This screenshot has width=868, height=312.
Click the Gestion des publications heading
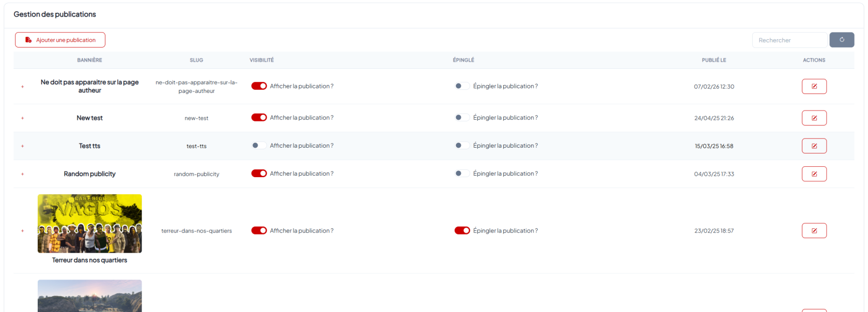55,14
